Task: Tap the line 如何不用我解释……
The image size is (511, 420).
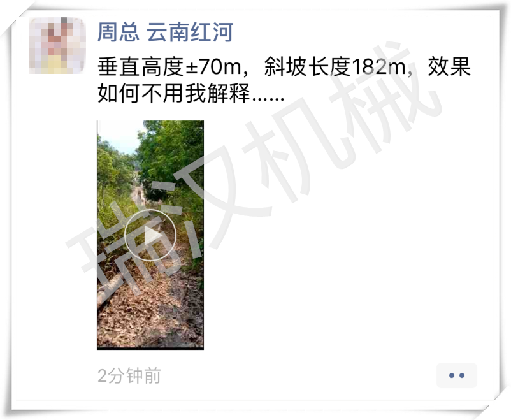Action: 191,93
